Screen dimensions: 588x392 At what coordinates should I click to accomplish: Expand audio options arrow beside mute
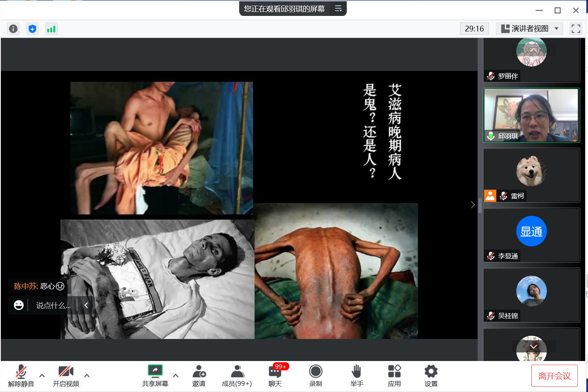[x=42, y=376]
